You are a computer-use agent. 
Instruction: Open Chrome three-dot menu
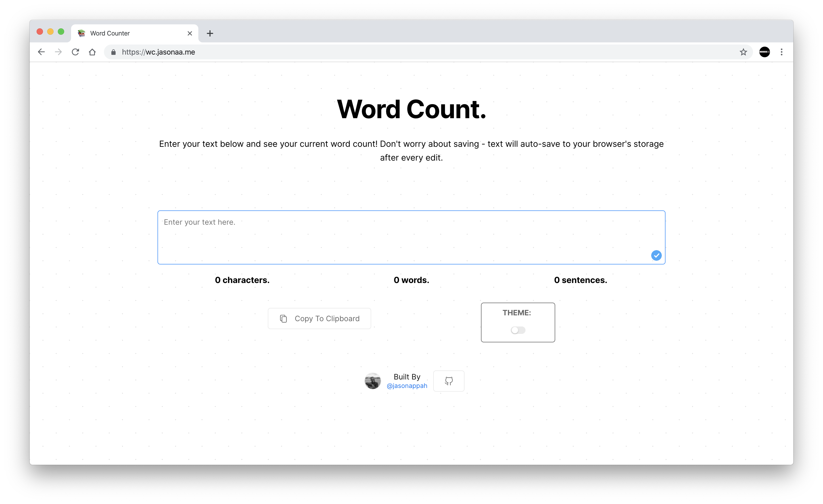[x=781, y=52]
